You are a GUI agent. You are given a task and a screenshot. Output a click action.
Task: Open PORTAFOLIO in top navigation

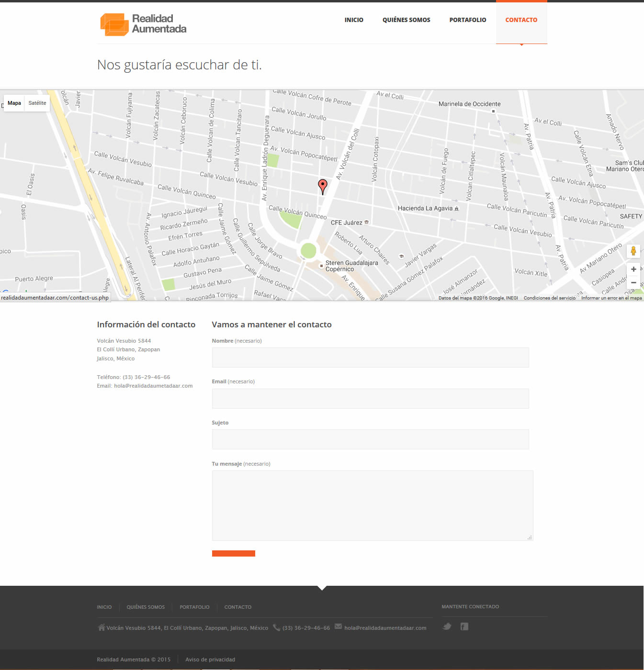tap(467, 20)
